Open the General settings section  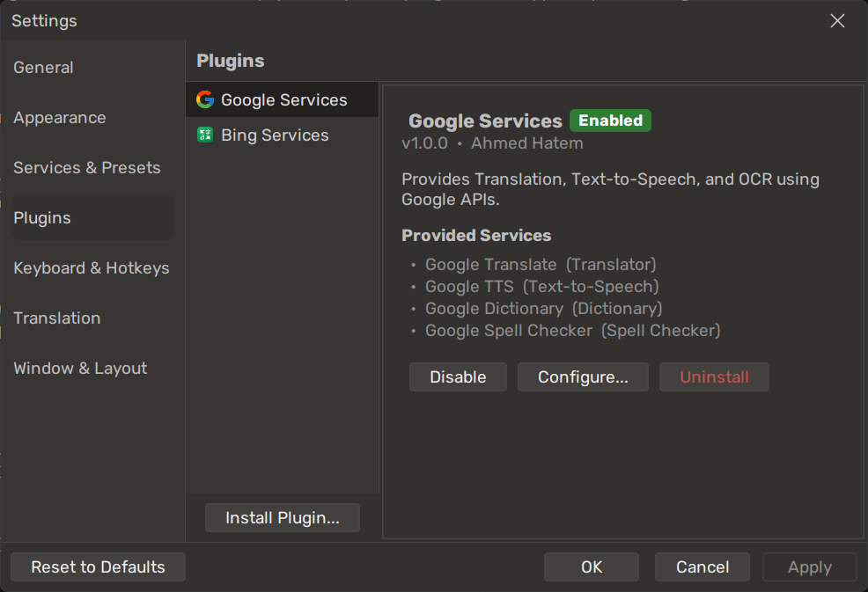(92, 68)
